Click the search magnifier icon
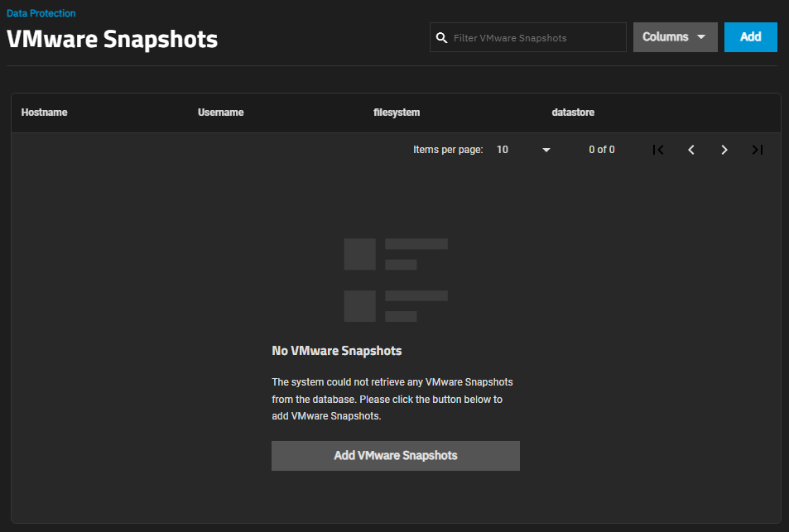 tap(441, 38)
